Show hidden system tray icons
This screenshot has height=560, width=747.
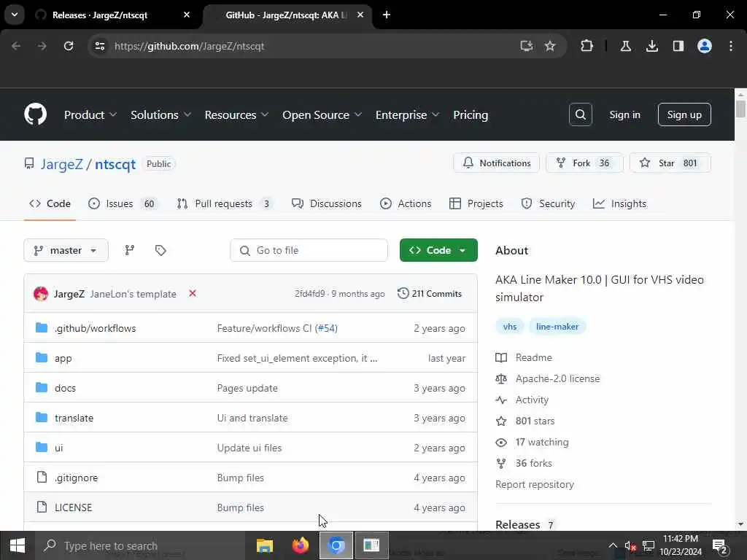(x=613, y=545)
